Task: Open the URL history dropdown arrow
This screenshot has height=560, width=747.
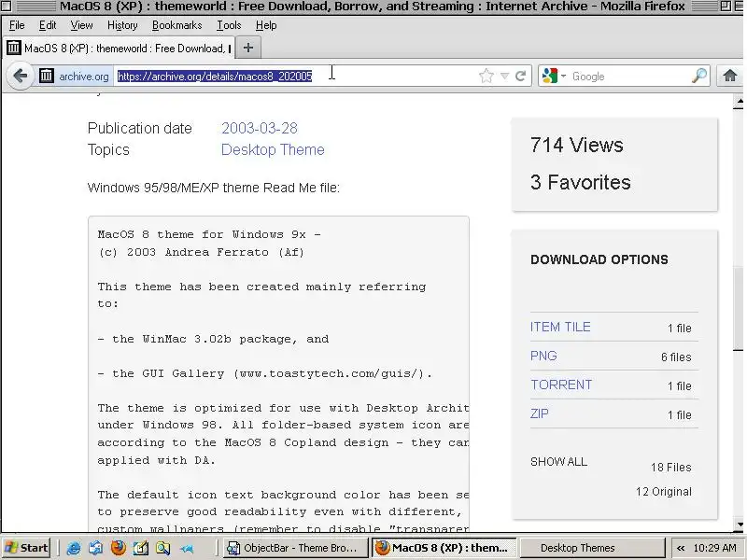Action: [x=504, y=76]
